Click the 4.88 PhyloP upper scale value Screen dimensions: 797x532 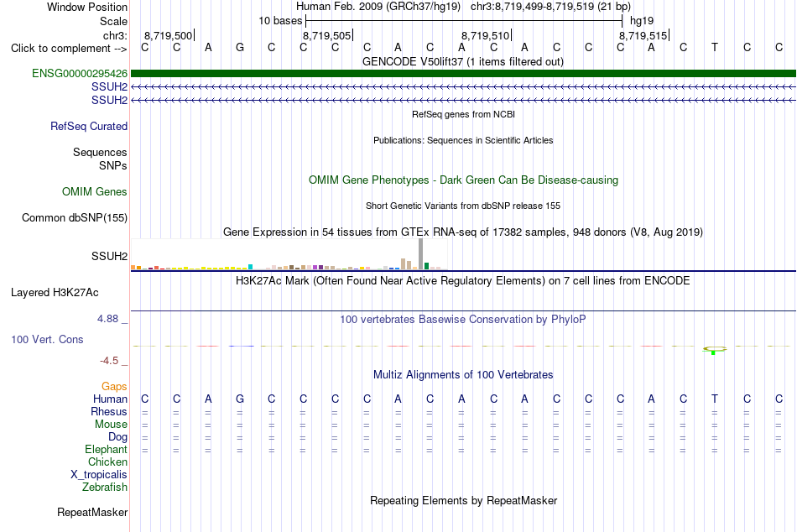point(107,319)
